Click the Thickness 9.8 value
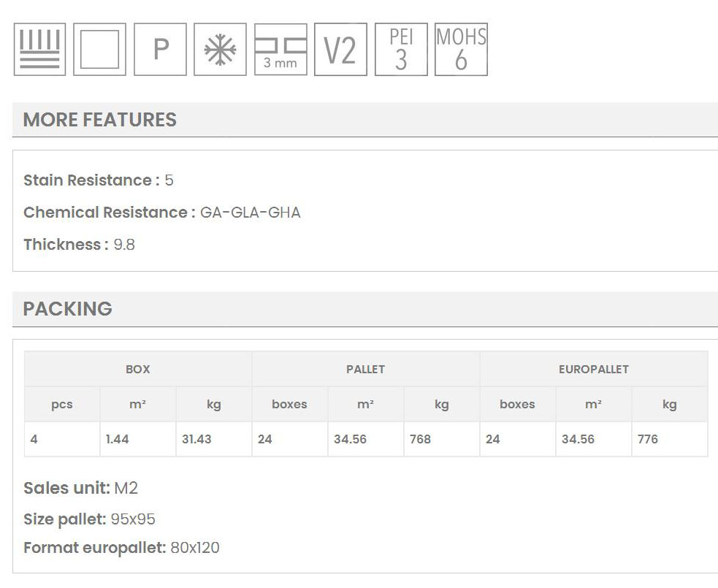Image resolution: width=718 pixels, height=588 pixels. click(x=124, y=245)
